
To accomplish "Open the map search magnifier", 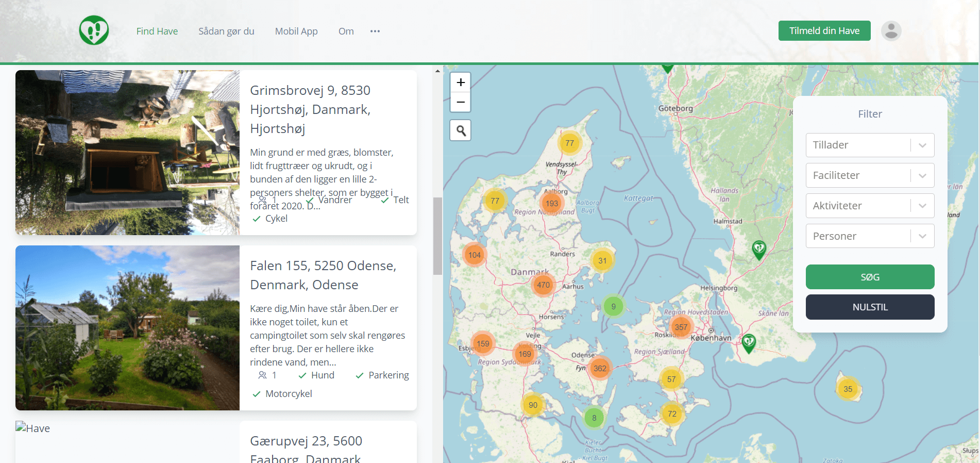I will tap(461, 130).
